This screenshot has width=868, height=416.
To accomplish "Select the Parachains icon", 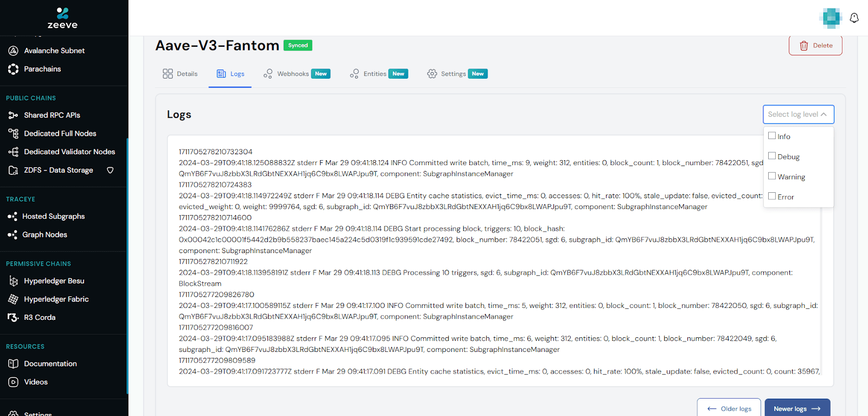I will (14, 69).
